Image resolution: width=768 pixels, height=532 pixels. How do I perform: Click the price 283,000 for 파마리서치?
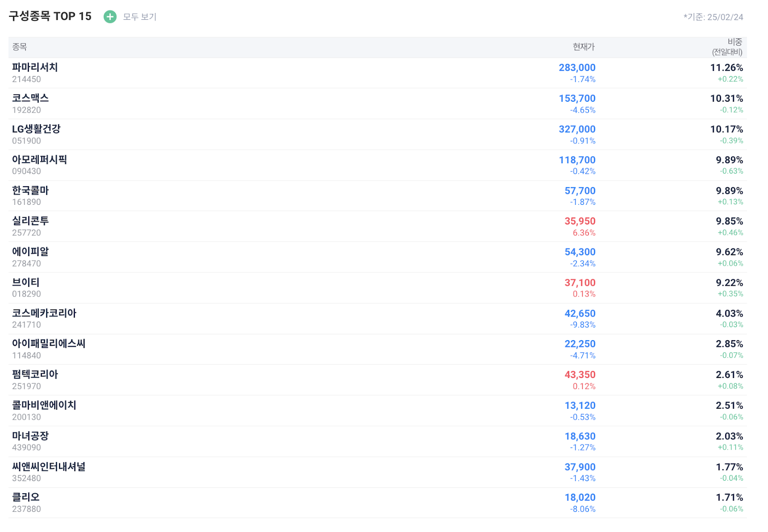(x=577, y=68)
